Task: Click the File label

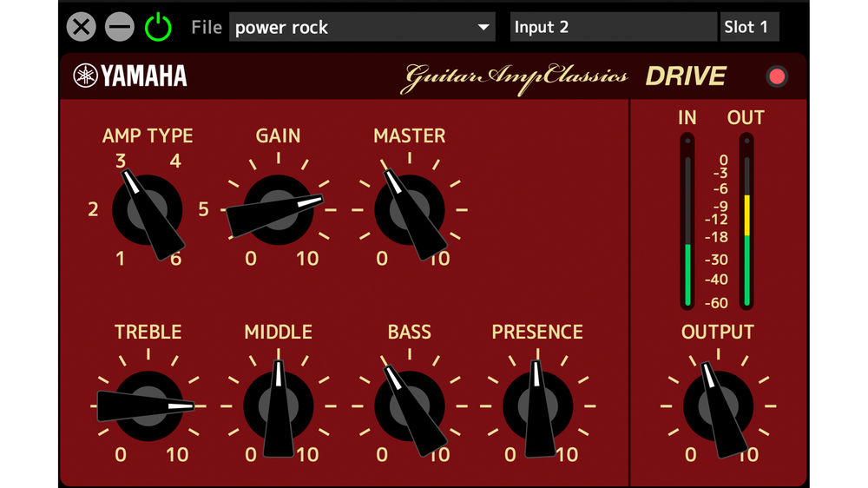Action: [x=207, y=27]
